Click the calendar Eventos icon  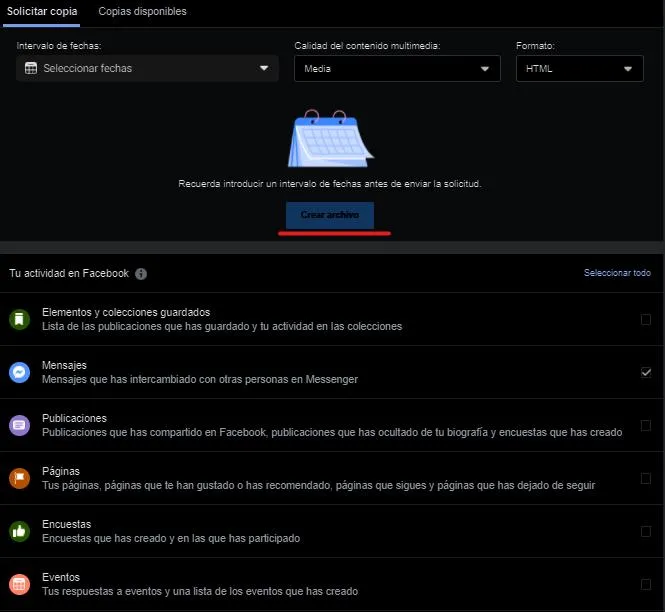20,584
